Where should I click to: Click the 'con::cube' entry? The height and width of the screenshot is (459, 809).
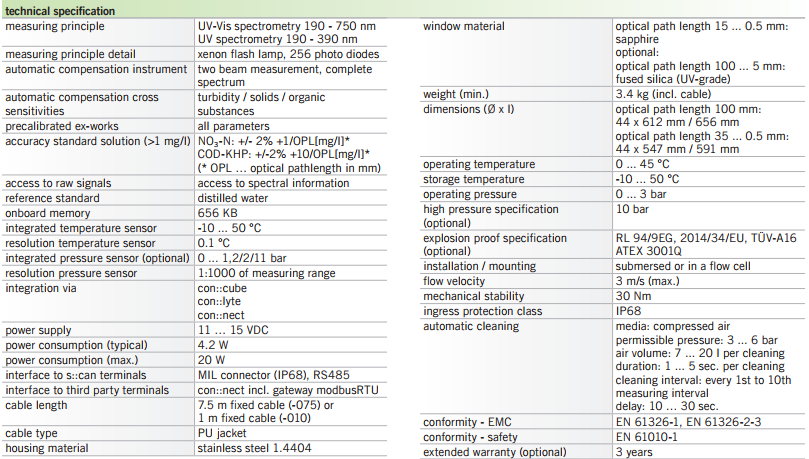222,288
